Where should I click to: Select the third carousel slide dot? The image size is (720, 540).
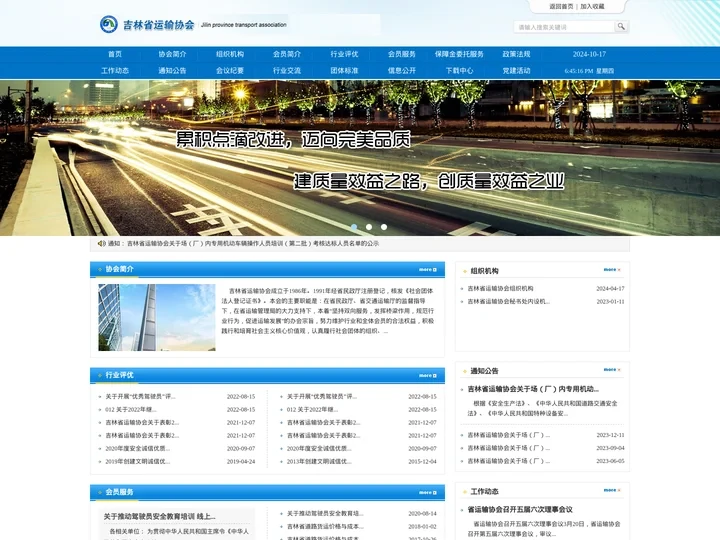383,227
